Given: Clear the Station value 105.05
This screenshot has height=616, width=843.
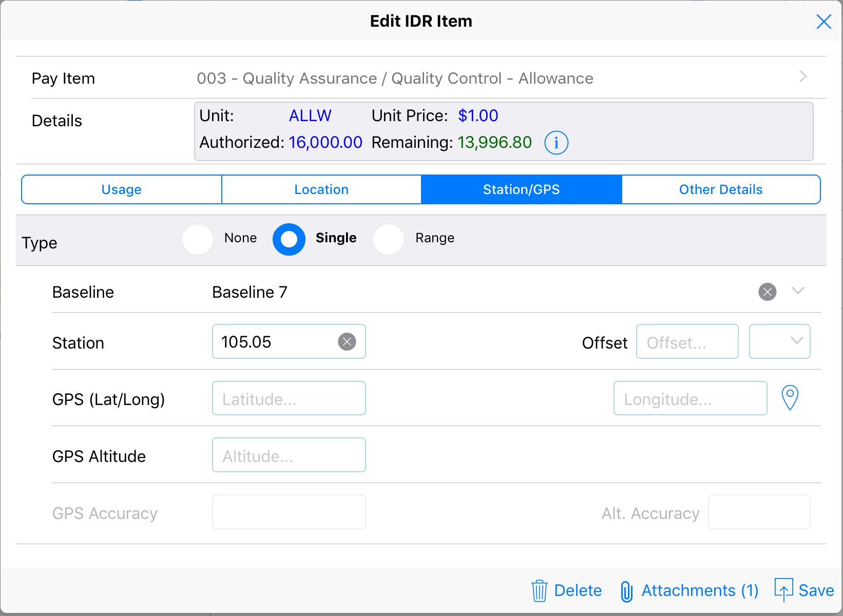Looking at the screenshot, I should pyautogui.click(x=347, y=342).
